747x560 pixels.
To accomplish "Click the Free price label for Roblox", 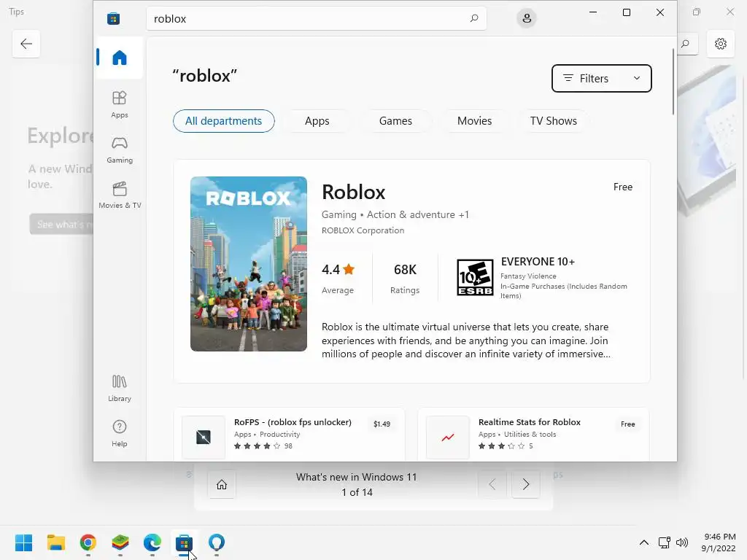I will point(623,187).
